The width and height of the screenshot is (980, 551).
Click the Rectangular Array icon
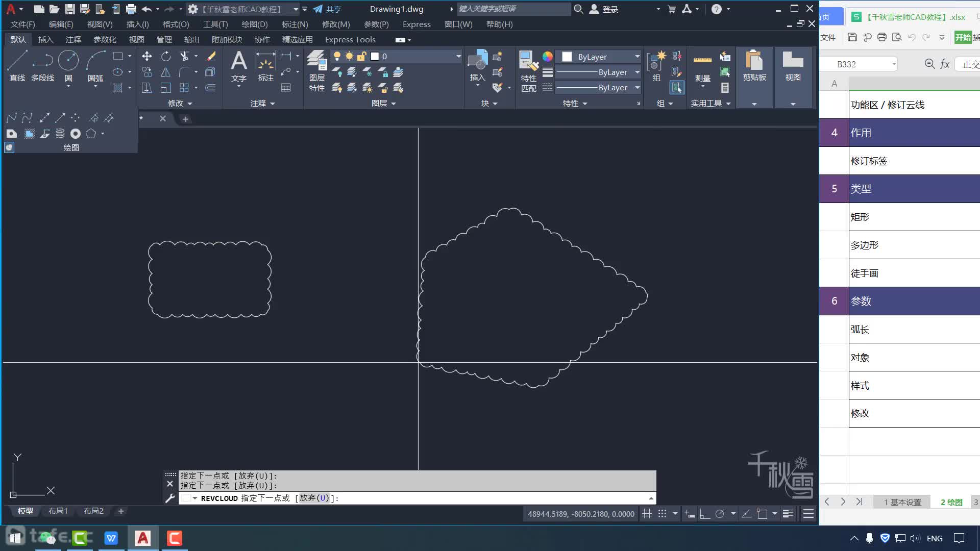(x=184, y=88)
